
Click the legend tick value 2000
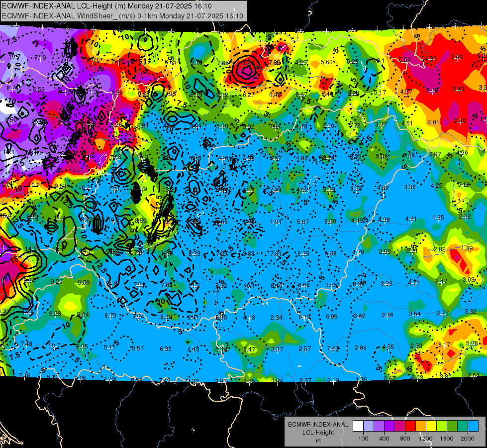pyautogui.click(x=468, y=439)
